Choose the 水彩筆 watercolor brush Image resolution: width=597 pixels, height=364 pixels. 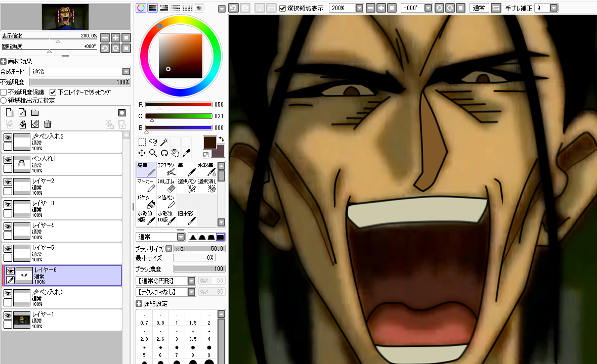[x=207, y=169]
